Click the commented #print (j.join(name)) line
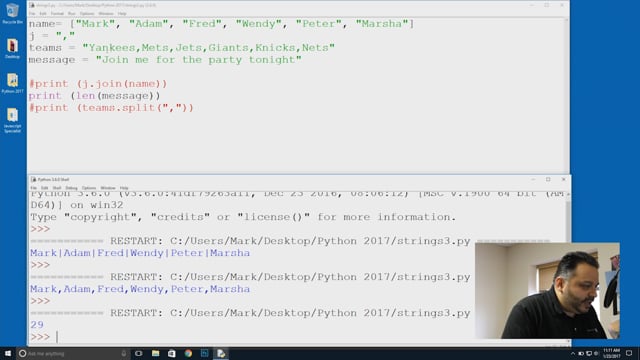 coord(98,84)
